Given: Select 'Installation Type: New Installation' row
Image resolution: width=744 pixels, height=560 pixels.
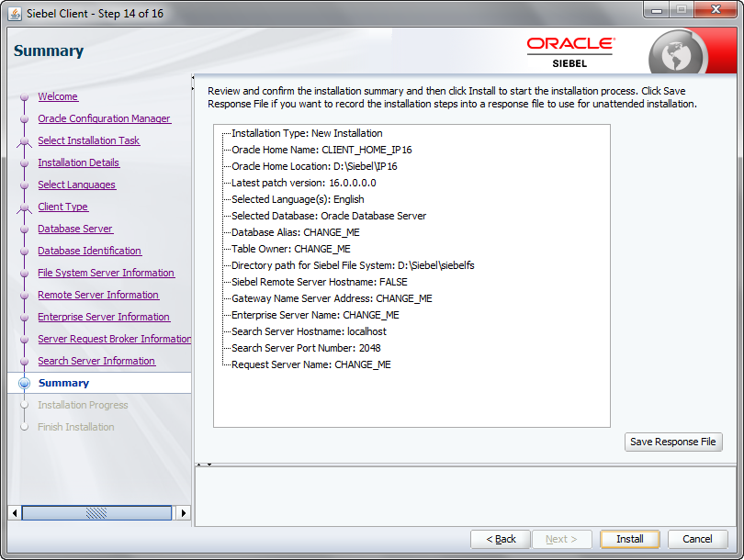Looking at the screenshot, I should click(307, 133).
